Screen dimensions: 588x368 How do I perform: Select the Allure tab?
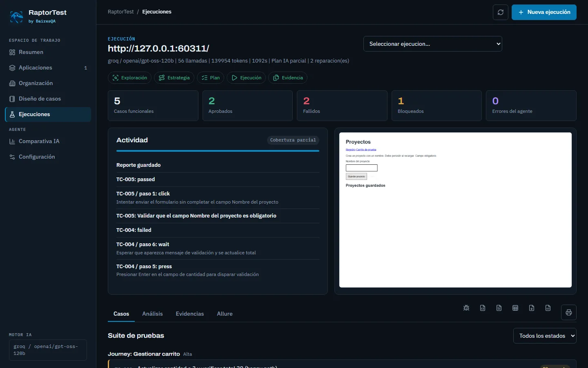(x=225, y=314)
